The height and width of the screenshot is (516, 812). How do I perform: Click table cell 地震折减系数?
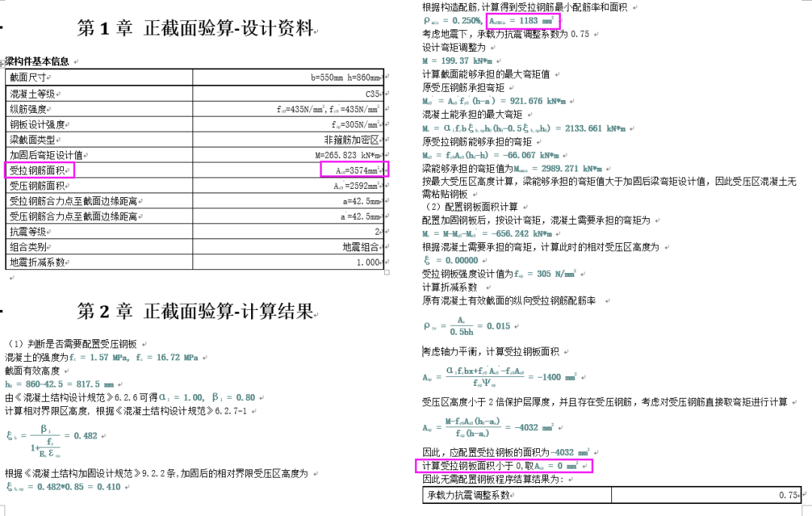coord(99,263)
